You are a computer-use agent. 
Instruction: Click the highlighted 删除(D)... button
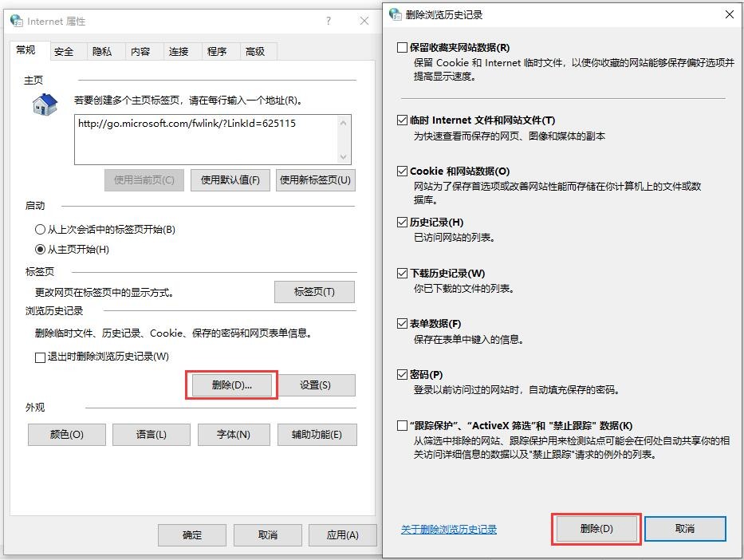233,385
